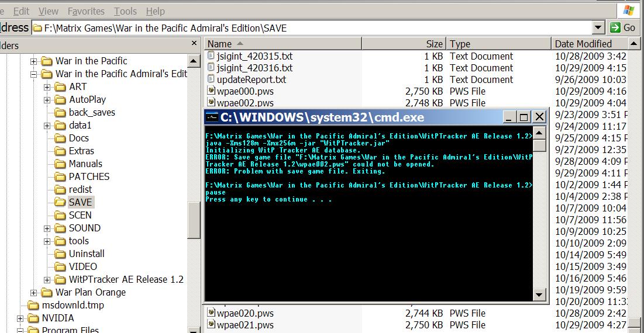
Task: Select the Extras folder icon
Action: coord(60,151)
